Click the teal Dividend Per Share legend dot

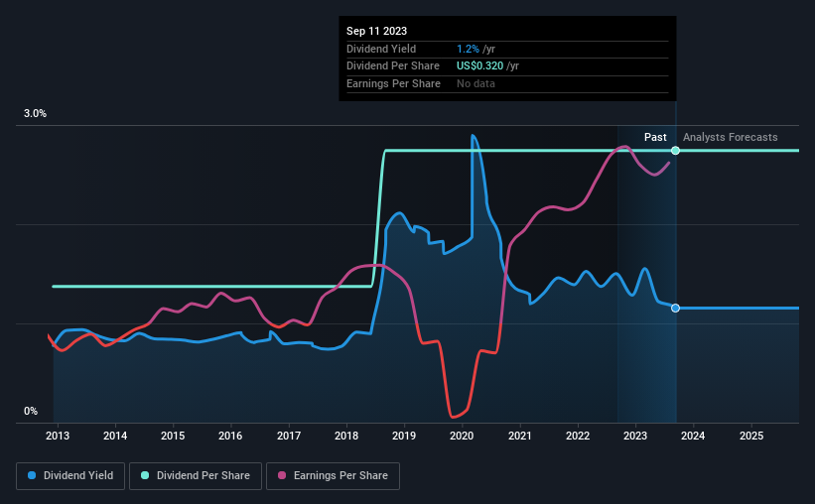tap(145, 475)
